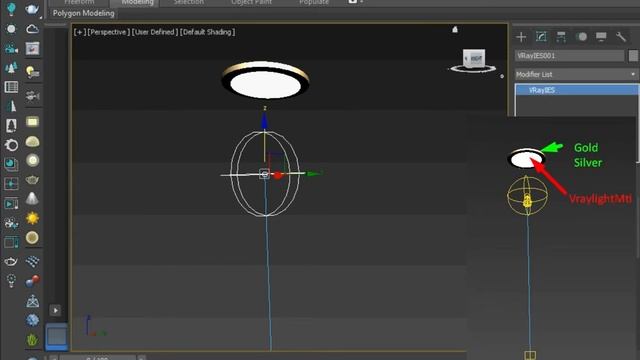Click the gray cone spotlight icon
This screenshot has height=360, width=640.
(32, 199)
